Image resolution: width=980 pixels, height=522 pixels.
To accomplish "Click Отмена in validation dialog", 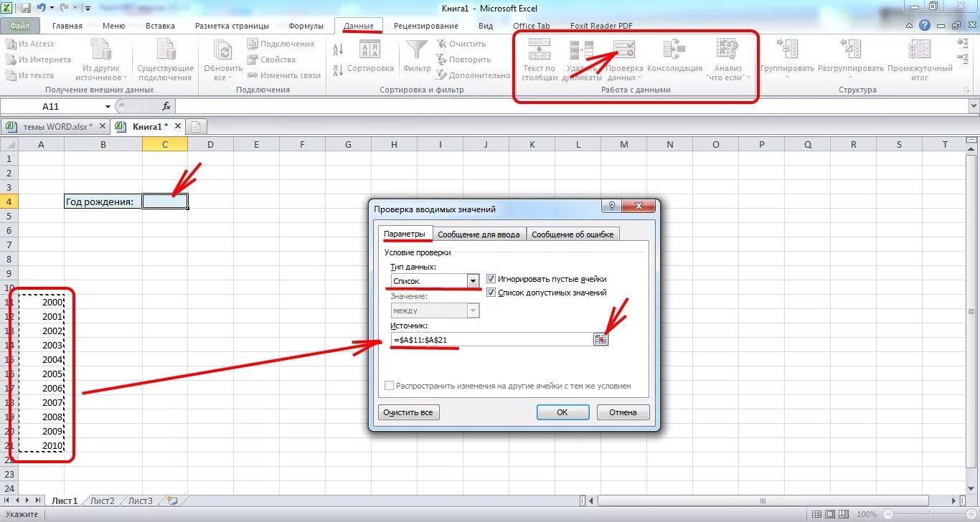I will (623, 412).
